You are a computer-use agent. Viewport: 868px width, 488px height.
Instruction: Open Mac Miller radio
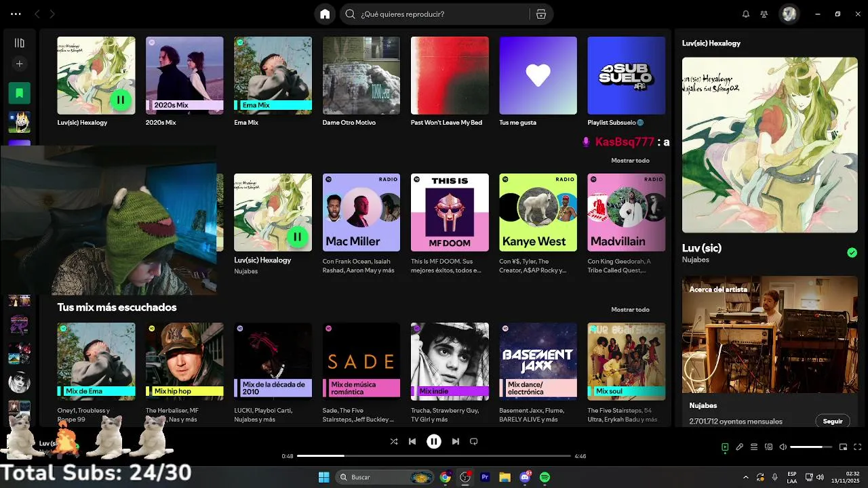tap(361, 224)
